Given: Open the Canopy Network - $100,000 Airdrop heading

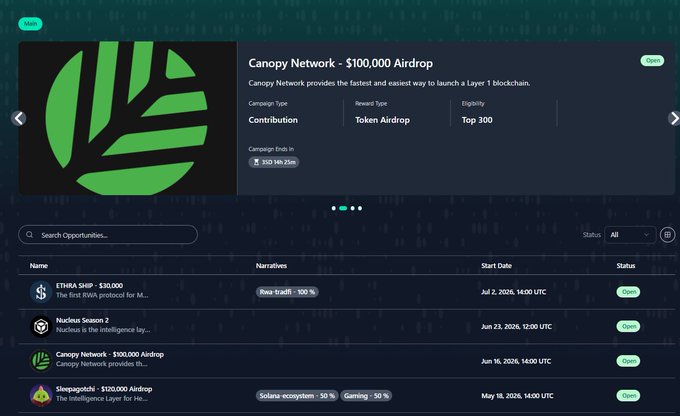Looking at the screenshot, I should [340, 63].
